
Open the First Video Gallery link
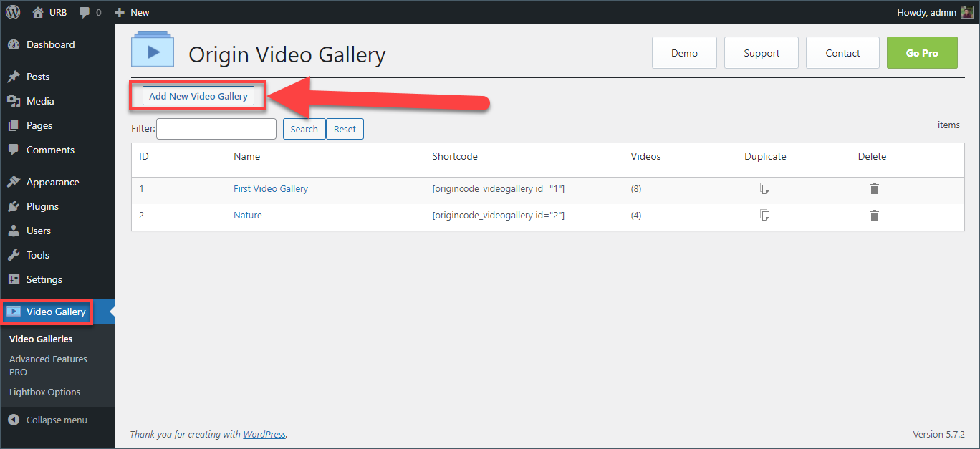pyautogui.click(x=271, y=189)
